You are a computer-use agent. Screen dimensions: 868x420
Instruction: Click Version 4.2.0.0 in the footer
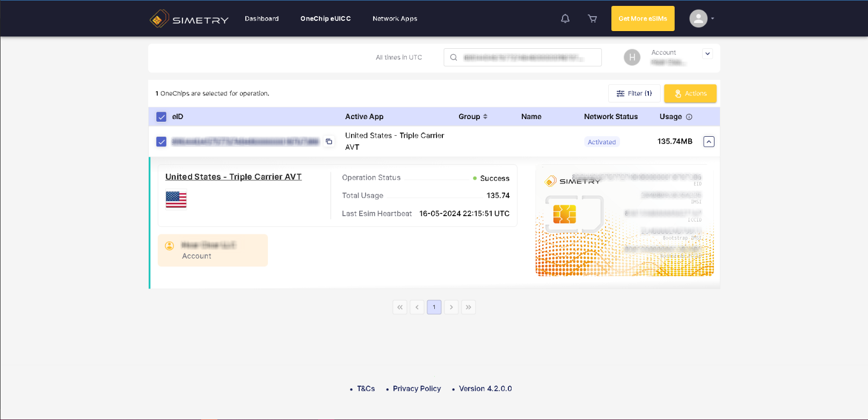485,389
